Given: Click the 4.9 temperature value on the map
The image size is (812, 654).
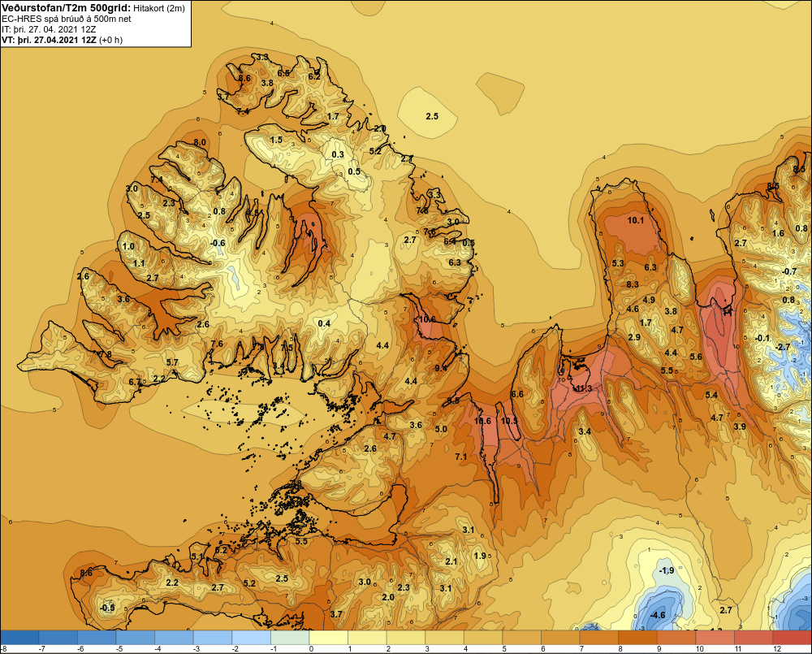Looking at the screenshot, I should click(x=648, y=300).
